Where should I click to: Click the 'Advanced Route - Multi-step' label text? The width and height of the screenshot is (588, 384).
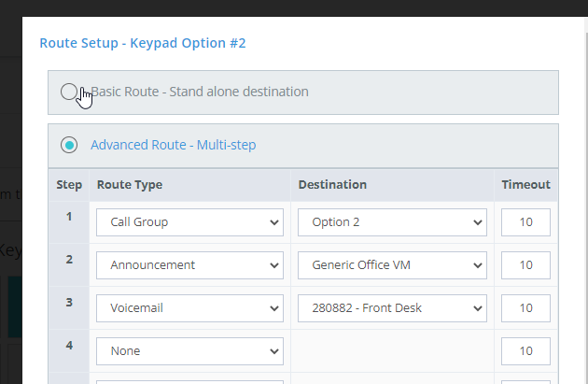coord(173,145)
